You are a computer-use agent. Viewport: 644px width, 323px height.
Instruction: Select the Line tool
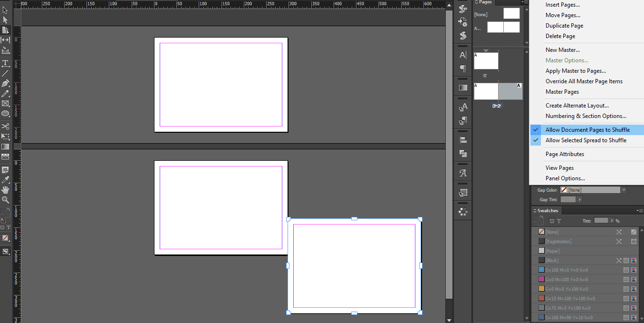(5, 73)
